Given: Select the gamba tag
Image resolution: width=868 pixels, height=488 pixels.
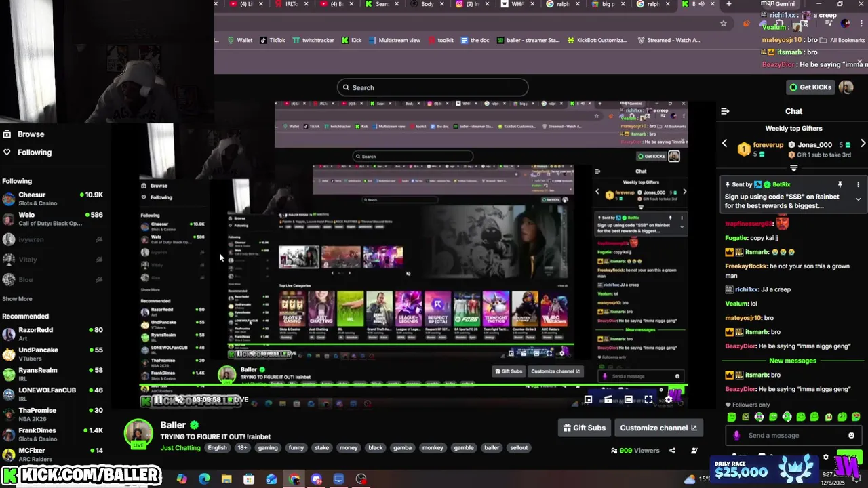Looking at the screenshot, I should (402, 448).
